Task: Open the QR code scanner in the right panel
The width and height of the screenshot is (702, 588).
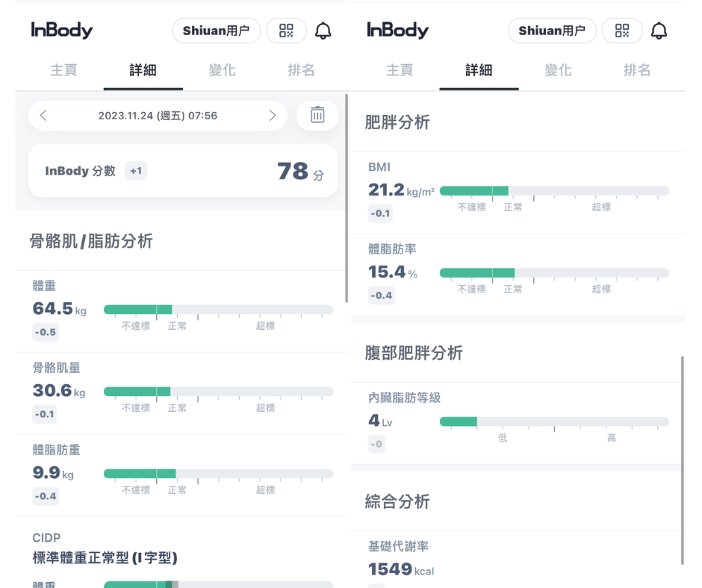Action: click(622, 31)
